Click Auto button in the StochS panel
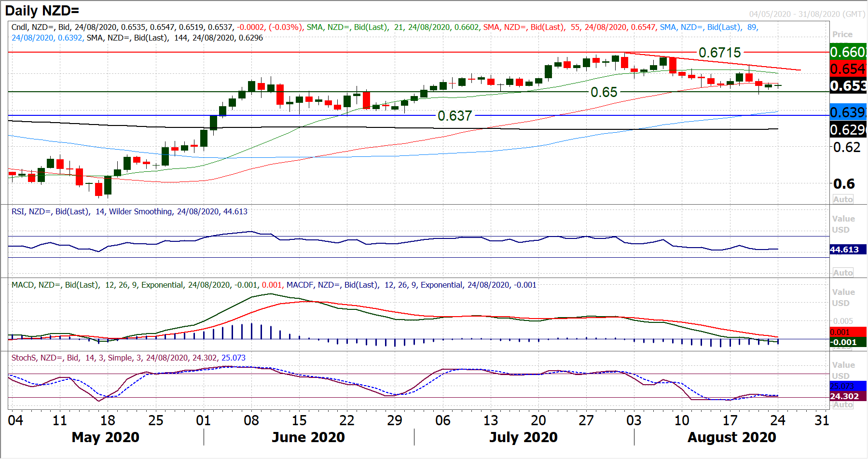Screen dimensions: 868x459 [x=843, y=405]
